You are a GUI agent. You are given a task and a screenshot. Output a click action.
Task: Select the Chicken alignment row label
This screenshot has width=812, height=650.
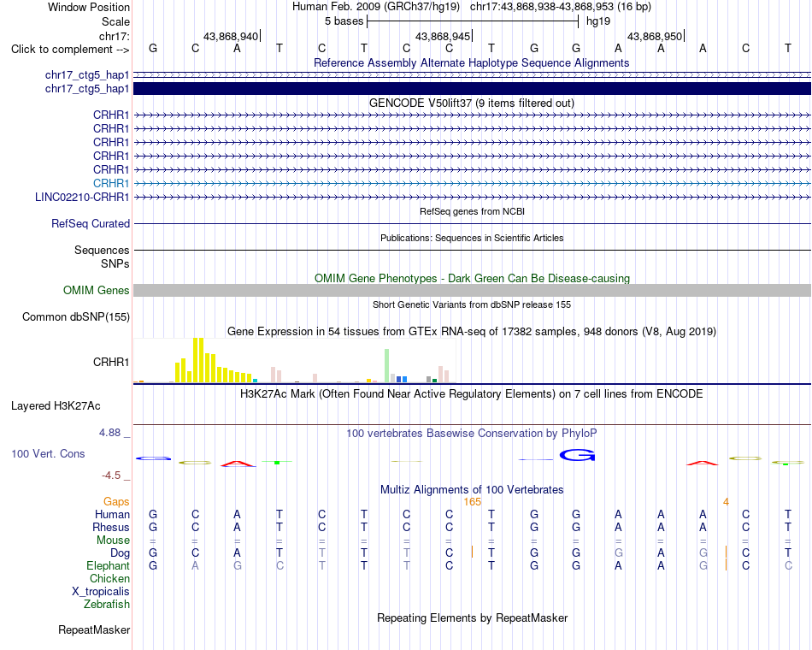click(x=109, y=578)
